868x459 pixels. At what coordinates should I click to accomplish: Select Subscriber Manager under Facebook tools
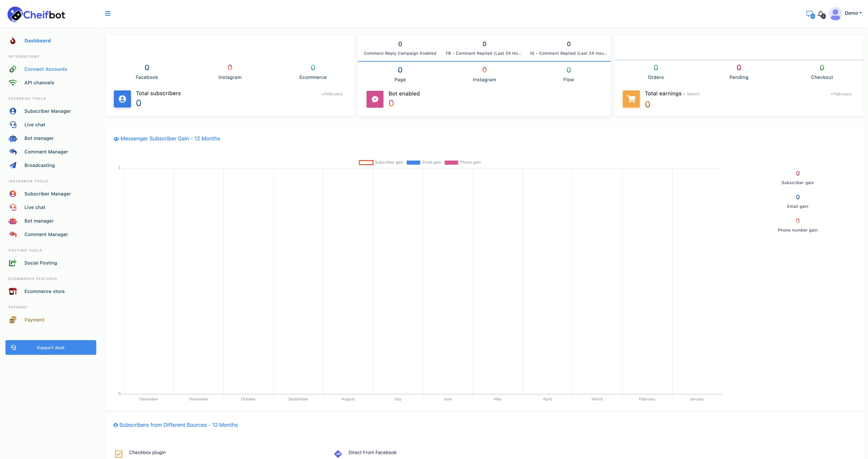47,111
